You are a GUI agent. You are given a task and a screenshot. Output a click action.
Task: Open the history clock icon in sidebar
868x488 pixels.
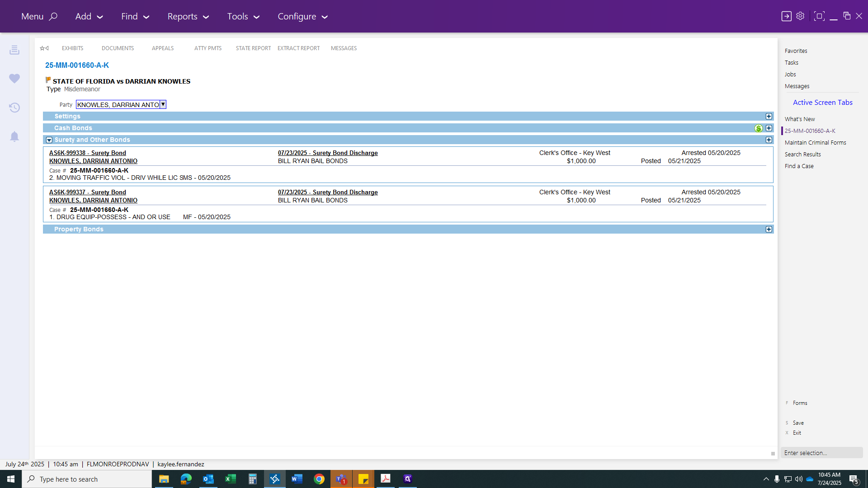(14, 108)
